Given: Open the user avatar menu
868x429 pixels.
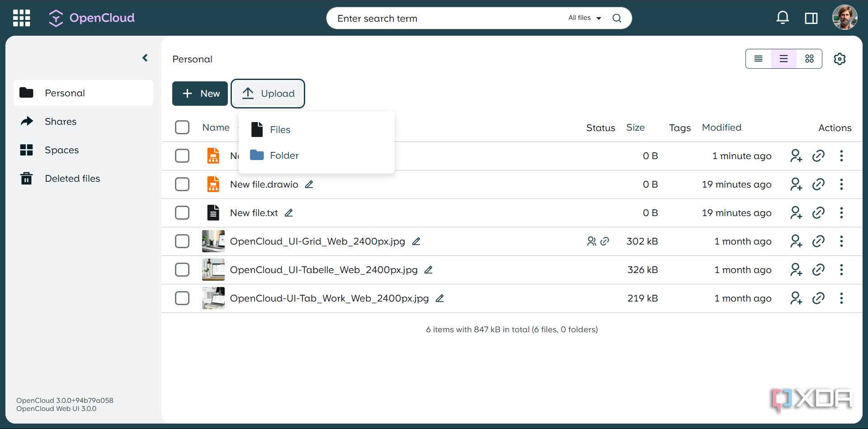Looking at the screenshot, I should (x=844, y=18).
